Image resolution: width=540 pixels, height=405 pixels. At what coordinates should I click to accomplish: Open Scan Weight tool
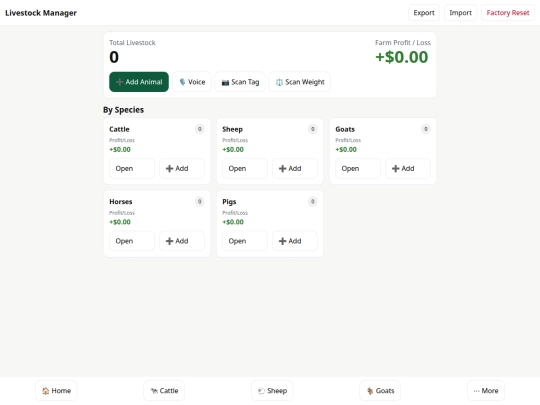[x=300, y=82]
